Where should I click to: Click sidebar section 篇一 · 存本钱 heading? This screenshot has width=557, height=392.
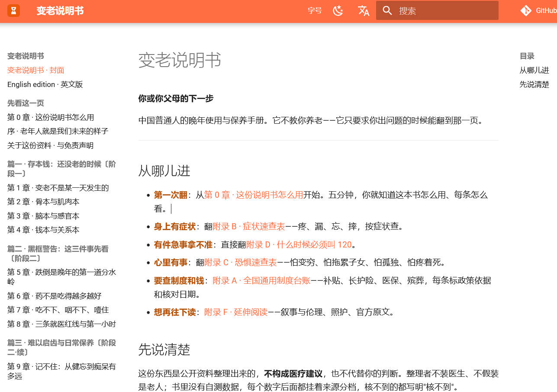(62, 169)
